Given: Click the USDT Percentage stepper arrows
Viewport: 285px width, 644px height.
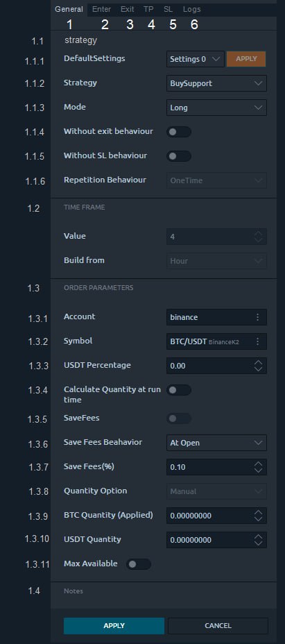Looking at the screenshot, I should [x=258, y=366].
